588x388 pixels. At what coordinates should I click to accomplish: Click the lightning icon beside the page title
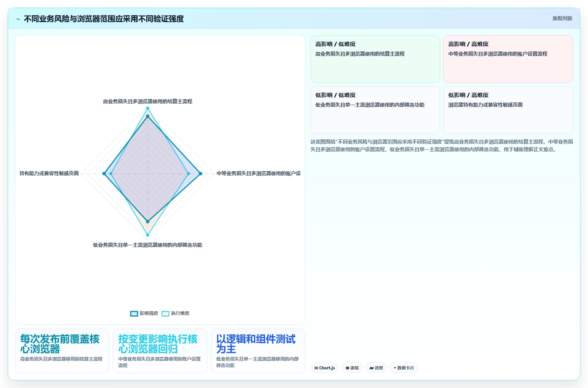pyautogui.click(x=18, y=19)
